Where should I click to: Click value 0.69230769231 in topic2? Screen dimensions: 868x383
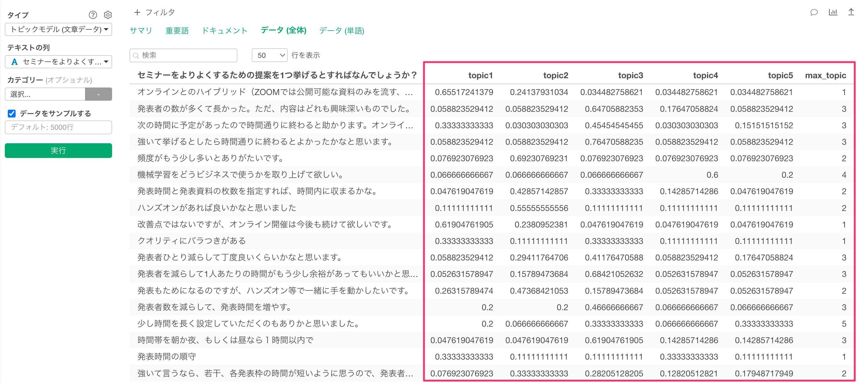coord(539,158)
